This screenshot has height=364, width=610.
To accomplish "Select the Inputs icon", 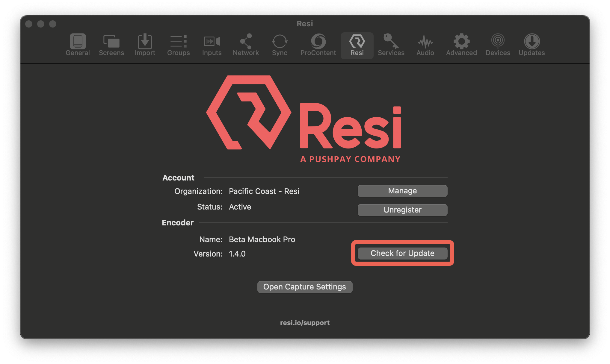I will (212, 45).
